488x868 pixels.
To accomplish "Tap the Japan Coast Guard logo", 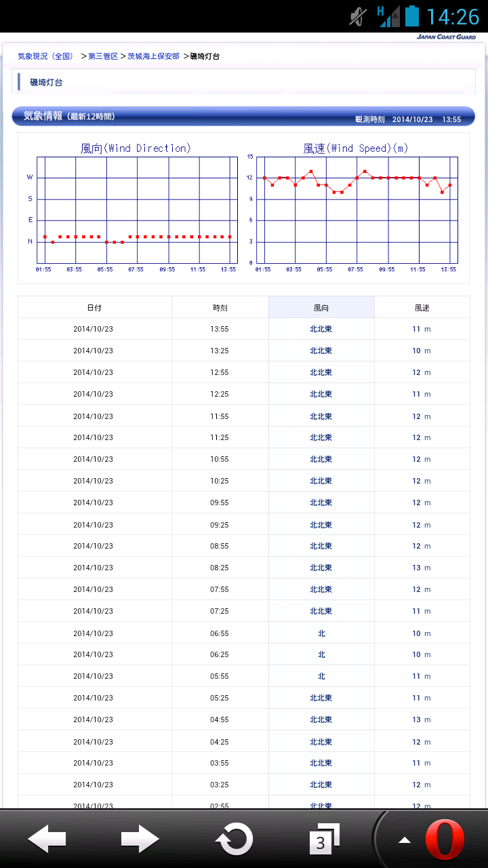I will pyautogui.click(x=445, y=37).
